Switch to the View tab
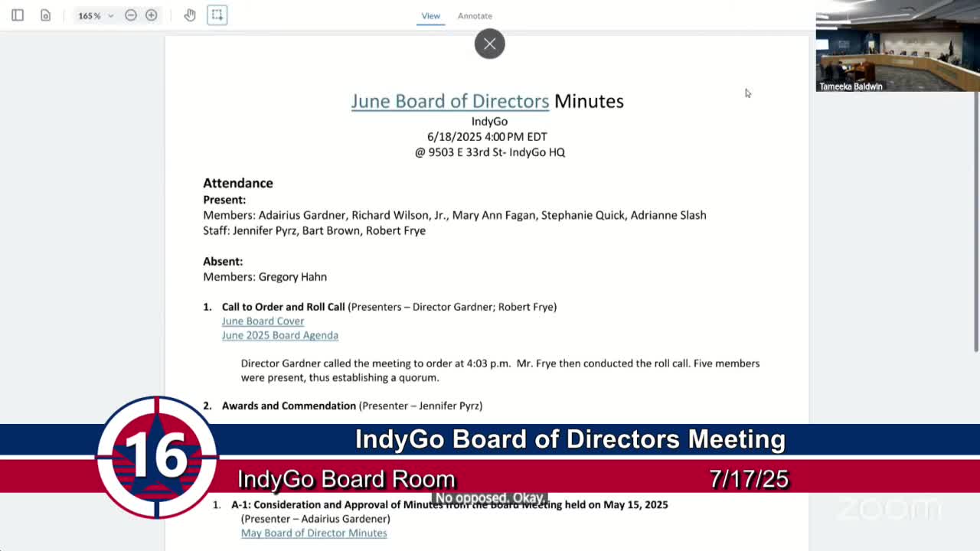The width and height of the screenshot is (980, 551). [x=430, y=15]
